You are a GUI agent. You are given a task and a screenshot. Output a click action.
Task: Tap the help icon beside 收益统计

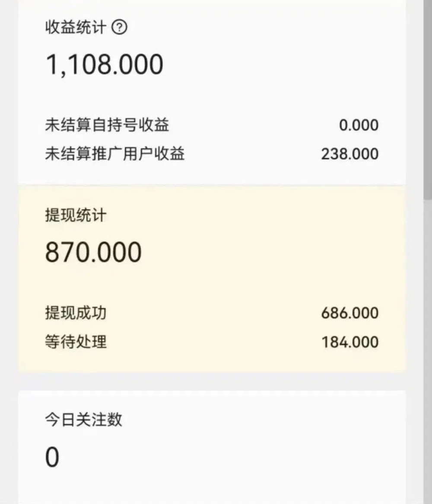pyautogui.click(x=119, y=27)
